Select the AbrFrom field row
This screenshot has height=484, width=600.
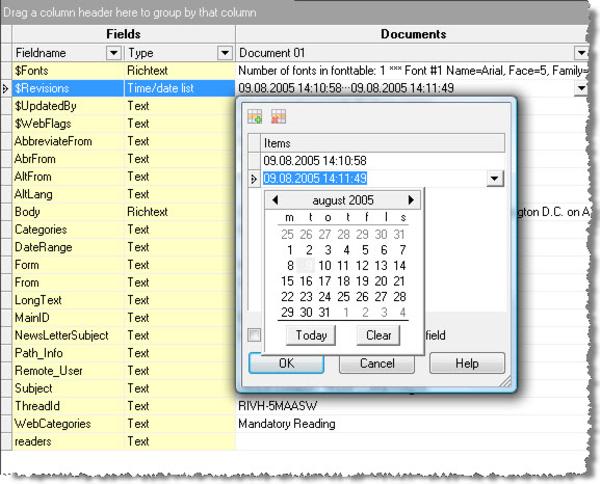point(67,159)
